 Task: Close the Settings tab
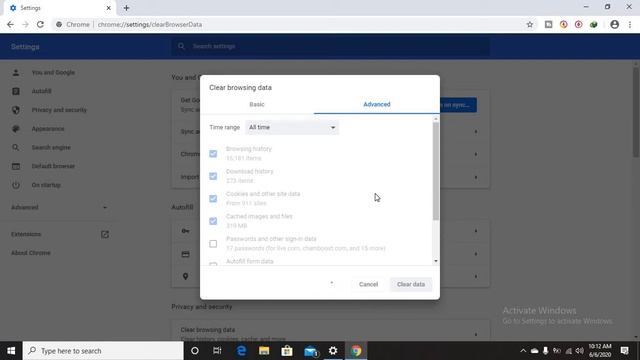click(x=109, y=8)
